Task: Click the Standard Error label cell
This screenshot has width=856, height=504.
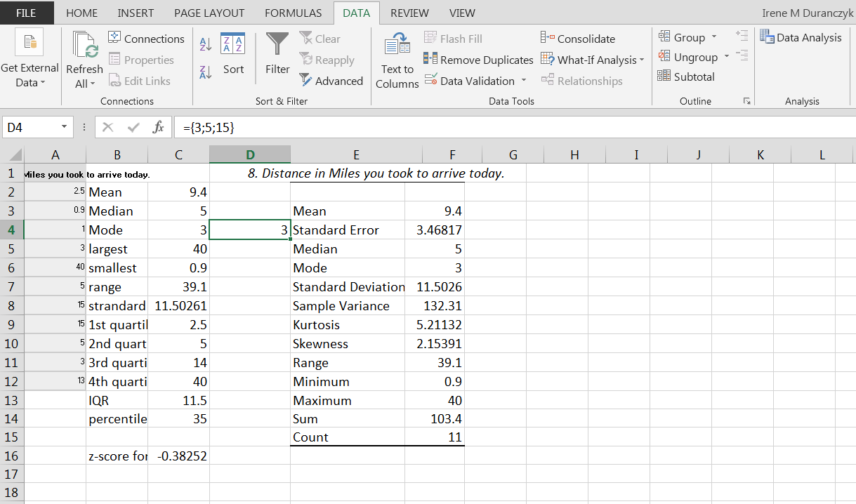Action: (348, 230)
